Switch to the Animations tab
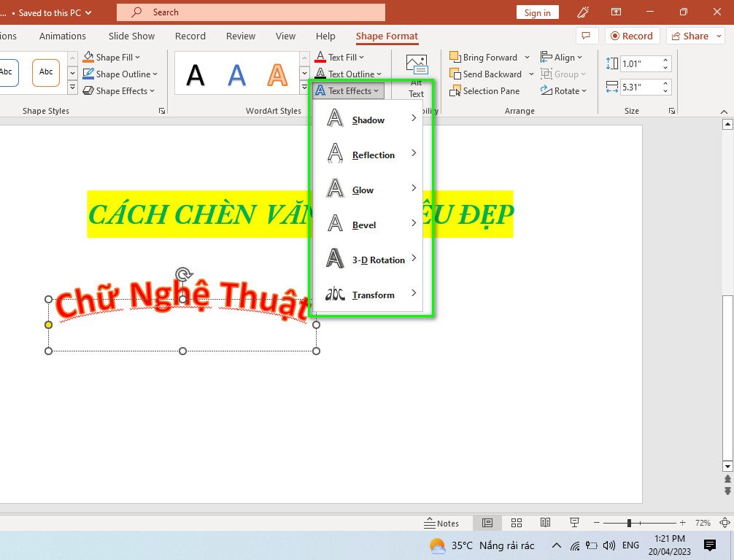The image size is (734, 560). 63,36
